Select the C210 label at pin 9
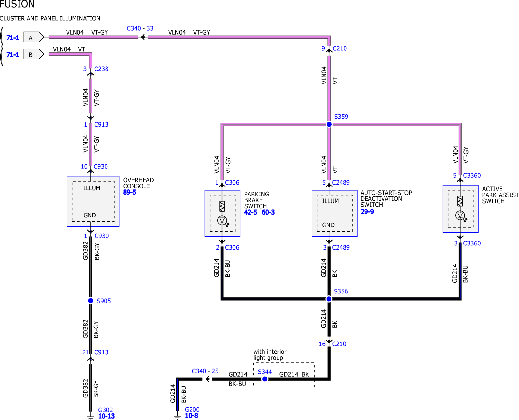 click(340, 49)
